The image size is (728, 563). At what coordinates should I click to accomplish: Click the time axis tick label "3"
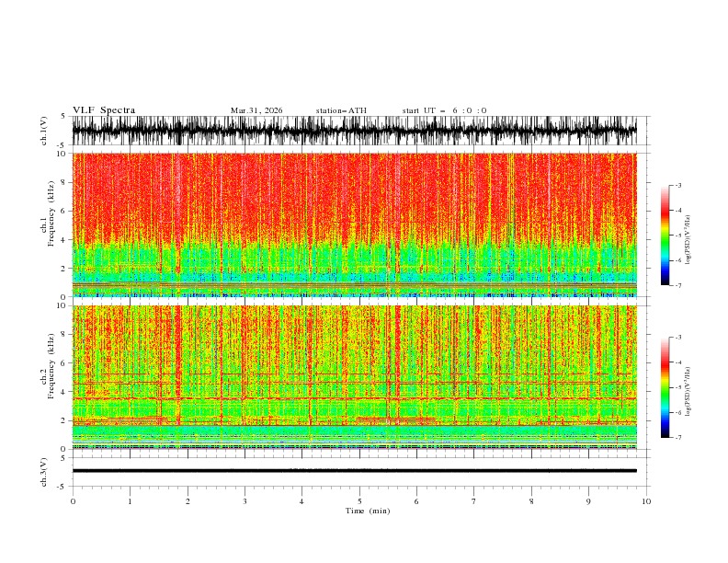click(245, 501)
